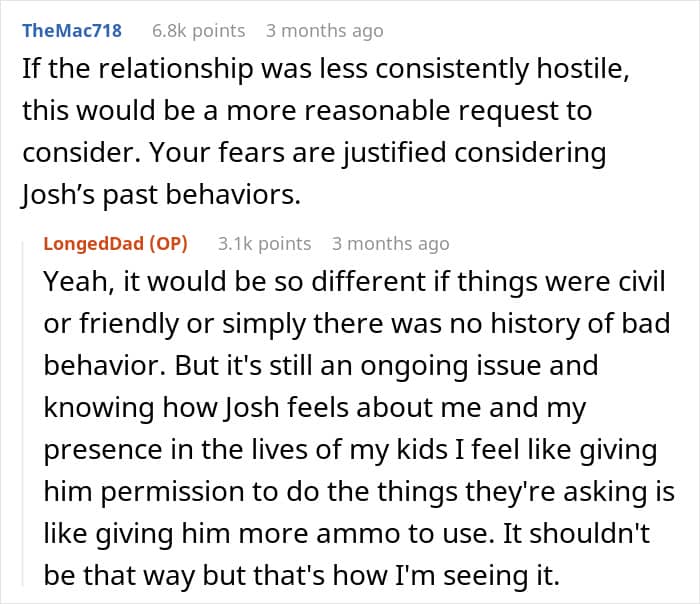Open TheMac718's user profile
700x604 pixels.
click(72, 31)
